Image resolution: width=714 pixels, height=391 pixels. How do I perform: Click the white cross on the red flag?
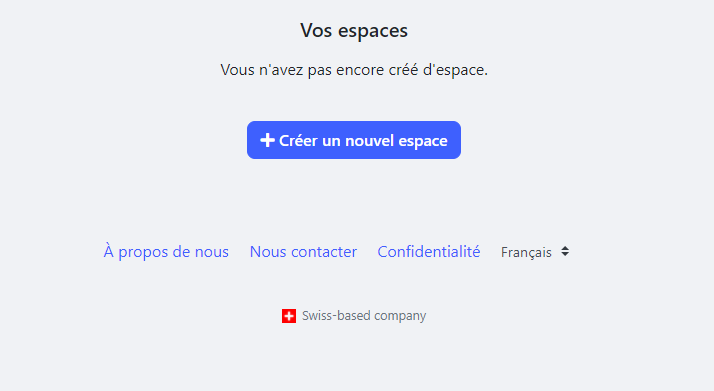(289, 316)
